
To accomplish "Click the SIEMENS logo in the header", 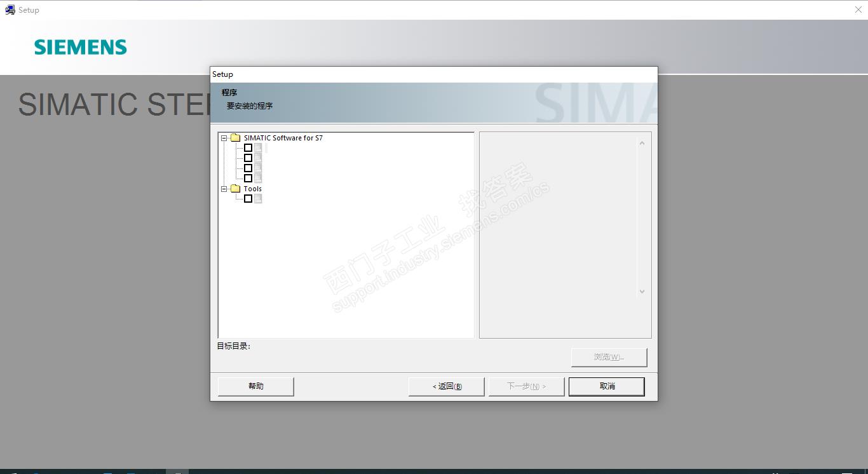I will 81,47.
